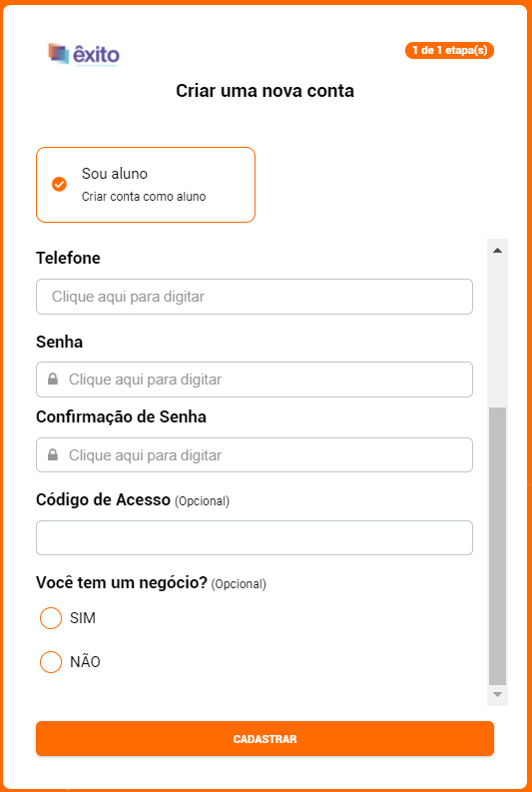Focus the Senha password field
This screenshot has height=792, width=532.
pyautogui.click(x=255, y=380)
